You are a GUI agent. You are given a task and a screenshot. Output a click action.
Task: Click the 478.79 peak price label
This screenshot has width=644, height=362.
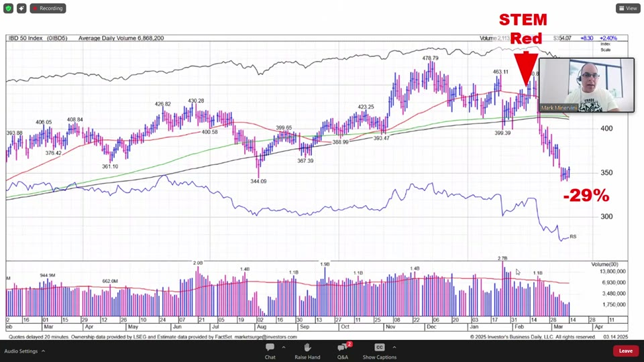point(430,58)
